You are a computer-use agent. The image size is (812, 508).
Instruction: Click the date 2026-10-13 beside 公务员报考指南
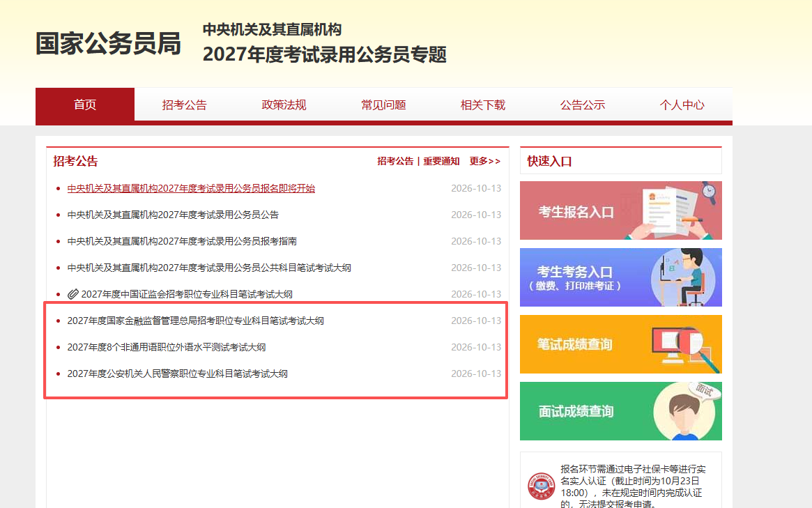476,241
